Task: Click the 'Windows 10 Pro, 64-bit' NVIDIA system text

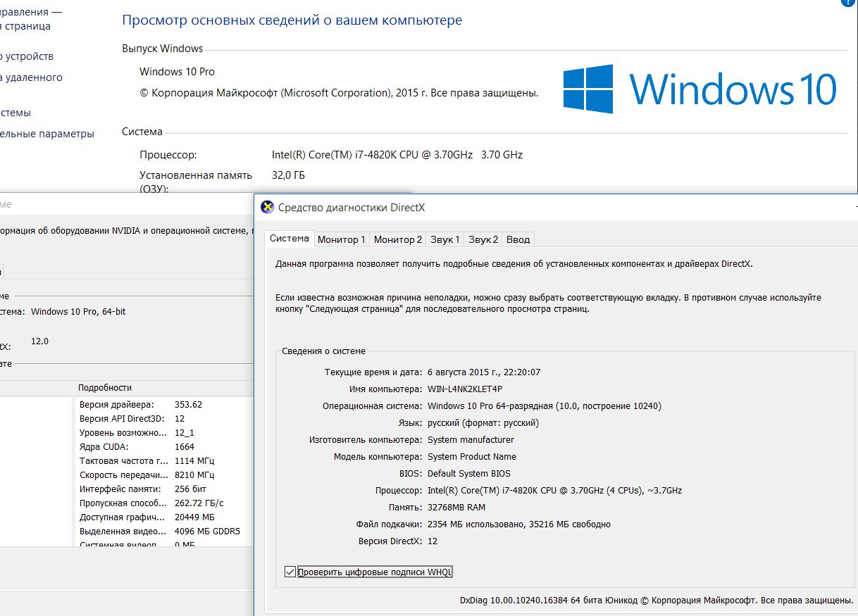Action: pos(79,311)
